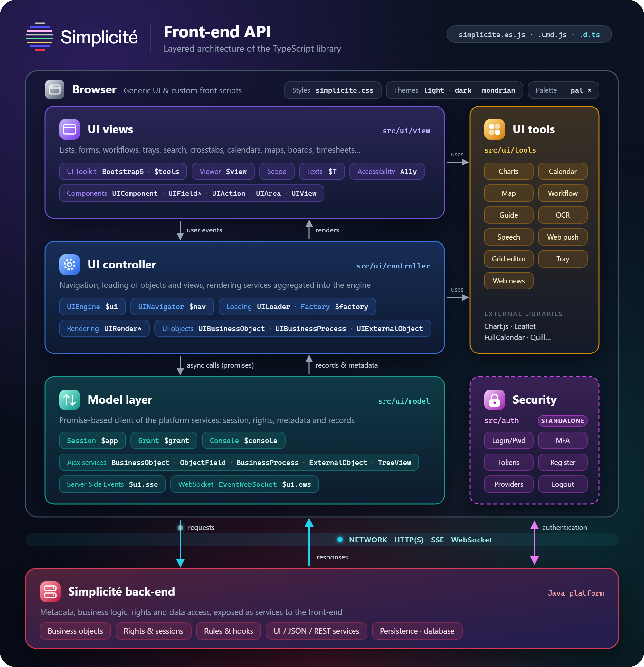Open the Workflow tool chip

562,193
